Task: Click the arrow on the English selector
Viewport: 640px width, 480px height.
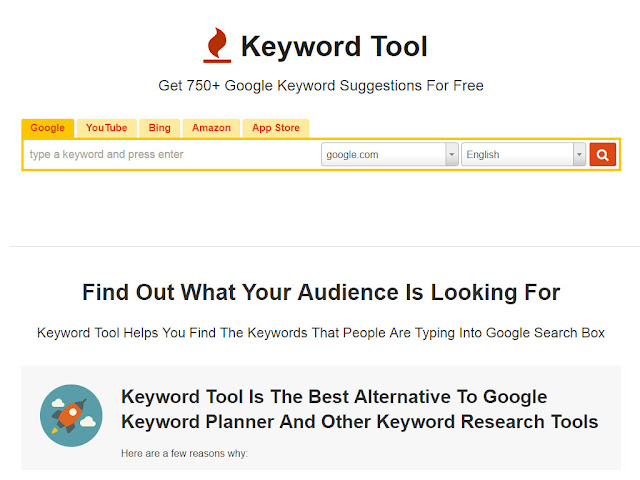Action: point(579,155)
